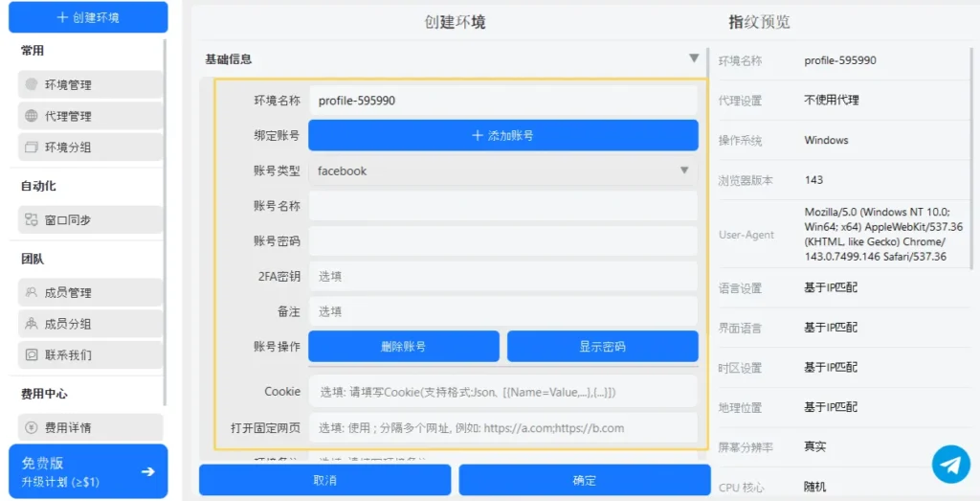The width and height of the screenshot is (980, 501).
Task: Click the plus icon in 添加账号
Action: (478, 135)
